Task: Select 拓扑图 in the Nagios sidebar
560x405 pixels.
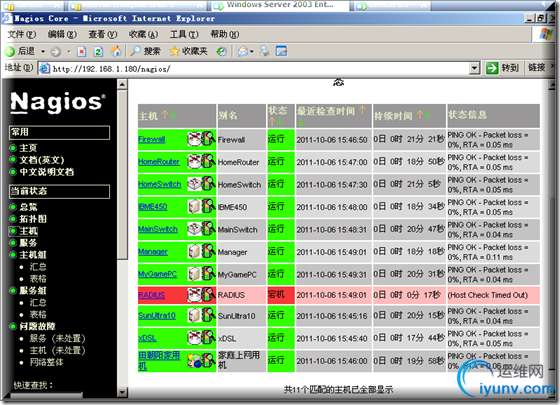Action: pos(33,219)
